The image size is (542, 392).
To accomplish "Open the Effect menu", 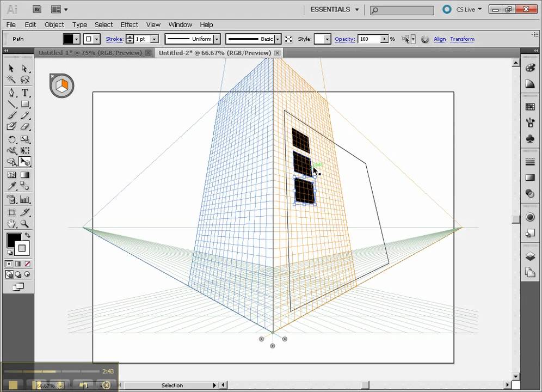I will click(129, 24).
